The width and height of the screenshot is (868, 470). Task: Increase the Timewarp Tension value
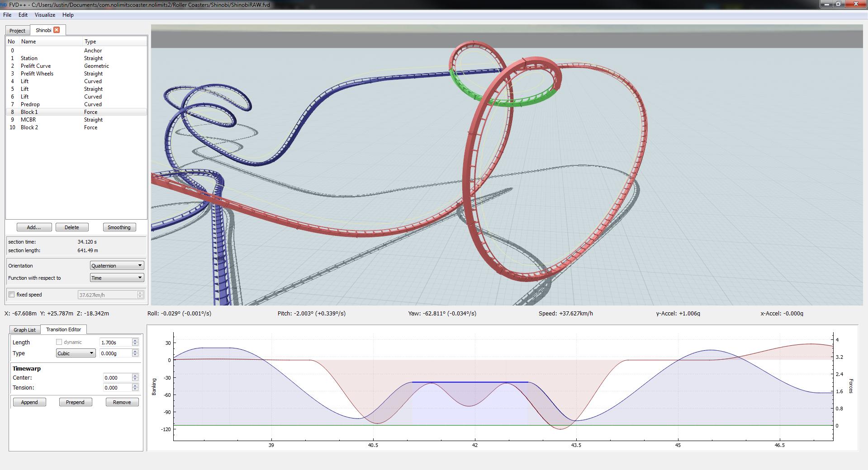(135, 385)
